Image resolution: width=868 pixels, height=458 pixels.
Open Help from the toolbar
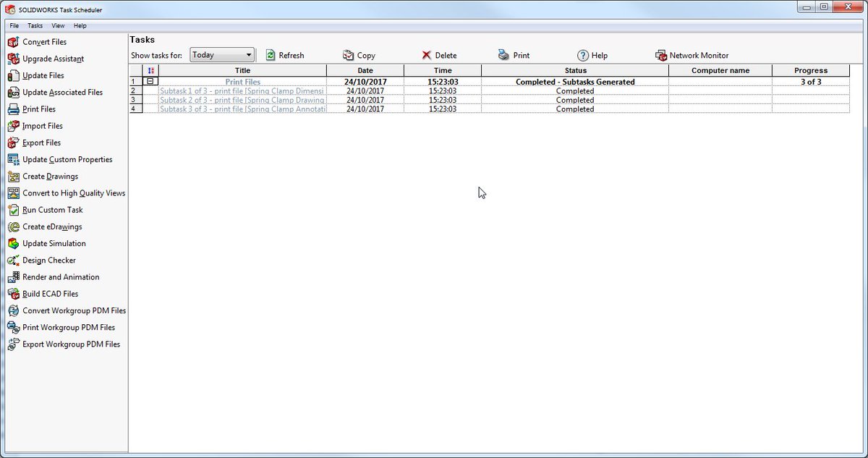click(592, 55)
